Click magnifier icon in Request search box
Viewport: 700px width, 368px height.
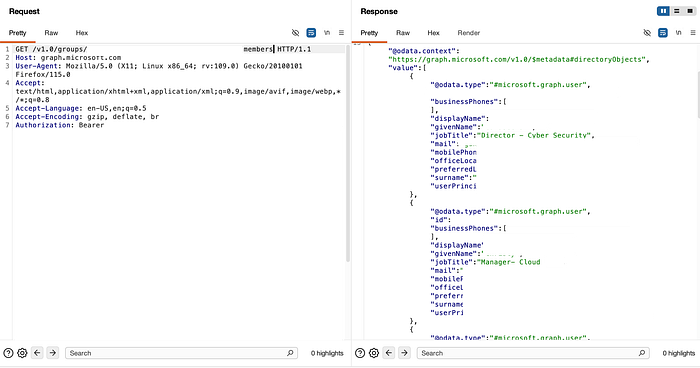click(290, 353)
